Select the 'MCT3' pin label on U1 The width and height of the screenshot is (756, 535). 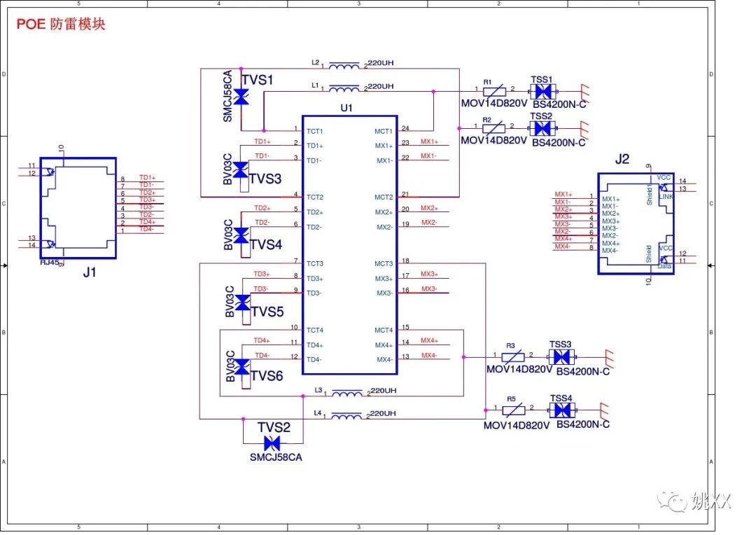click(x=384, y=264)
